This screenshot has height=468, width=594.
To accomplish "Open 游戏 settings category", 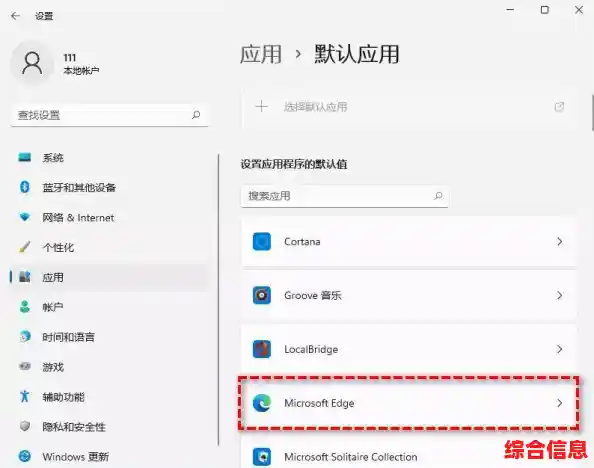I will click(x=109, y=367).
